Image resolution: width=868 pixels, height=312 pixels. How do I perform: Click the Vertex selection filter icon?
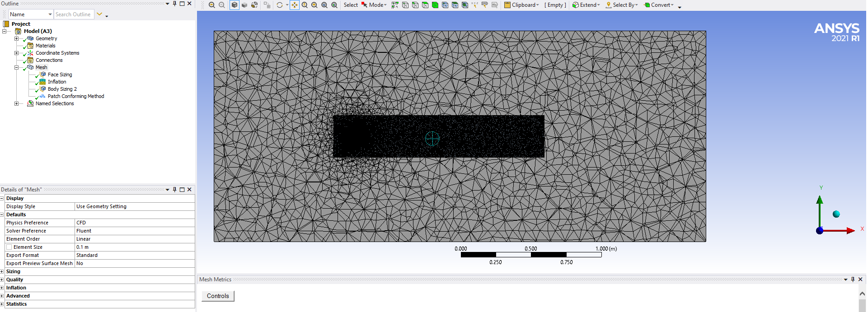click(x=405, y=5)
